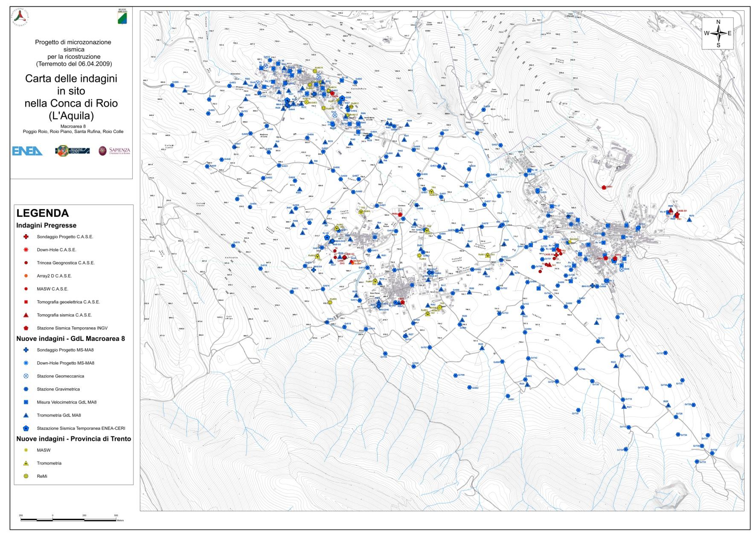Click 'Nuove indagini - GdL Macroarea 8' heading

tap(70, 339)
